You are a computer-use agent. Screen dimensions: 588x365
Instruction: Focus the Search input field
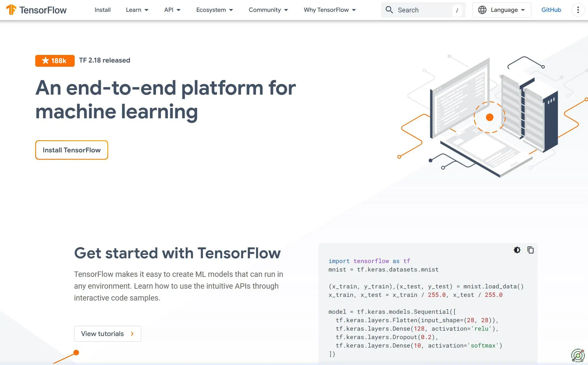[423, 10]
